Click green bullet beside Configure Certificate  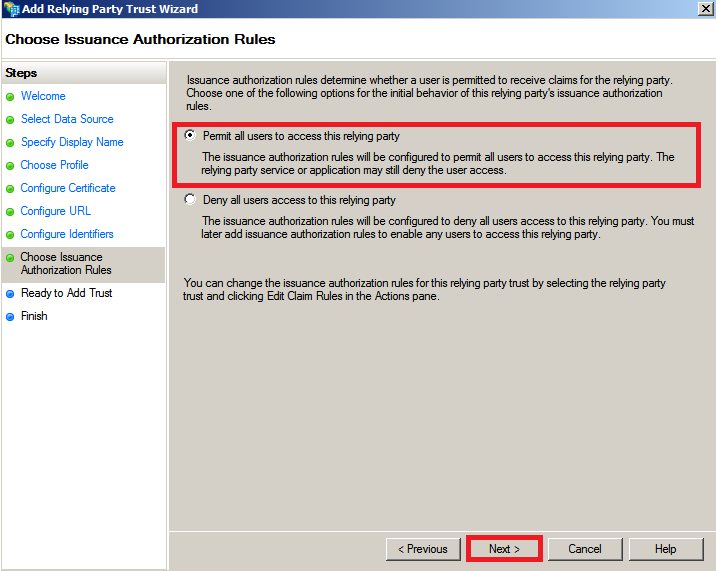click(x=10, y=189)
